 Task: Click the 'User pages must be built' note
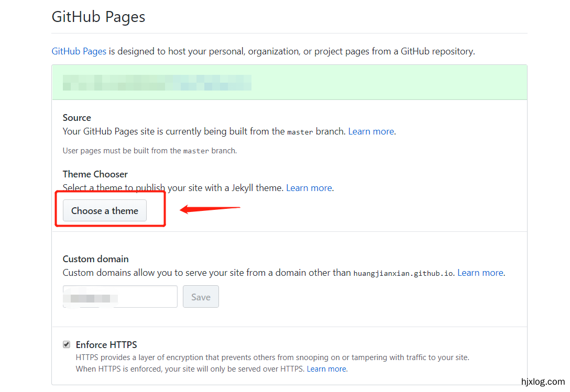(x=150, y=150)
